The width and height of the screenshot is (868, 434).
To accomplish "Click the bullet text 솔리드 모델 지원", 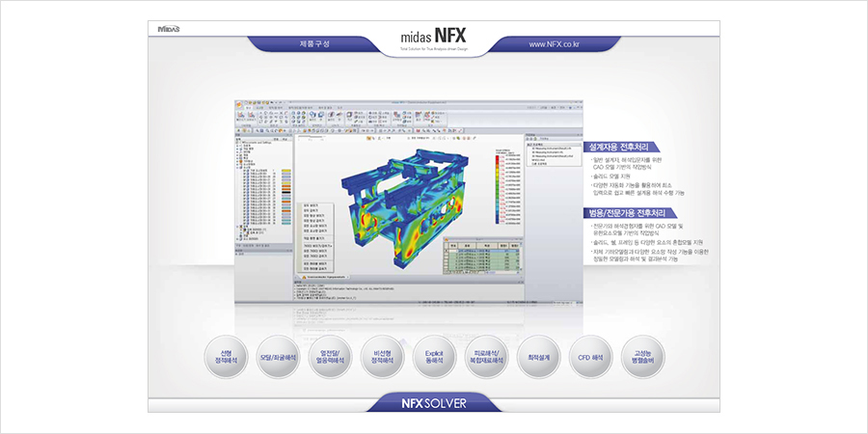I will pyautogui.click(x=611, y=176).
